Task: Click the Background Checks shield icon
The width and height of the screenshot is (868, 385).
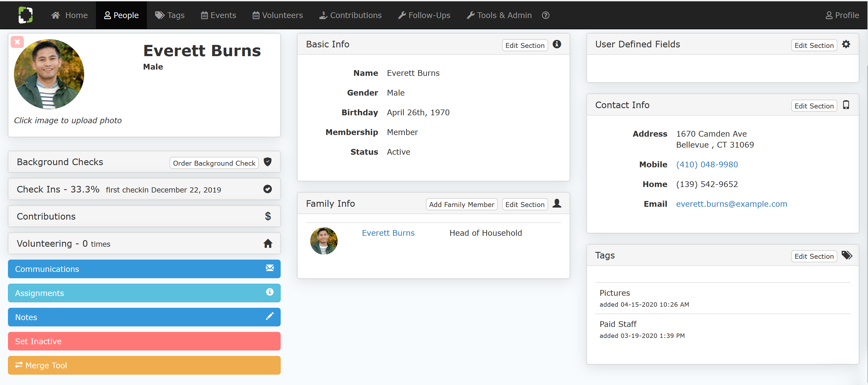Action: pos(267,162)
